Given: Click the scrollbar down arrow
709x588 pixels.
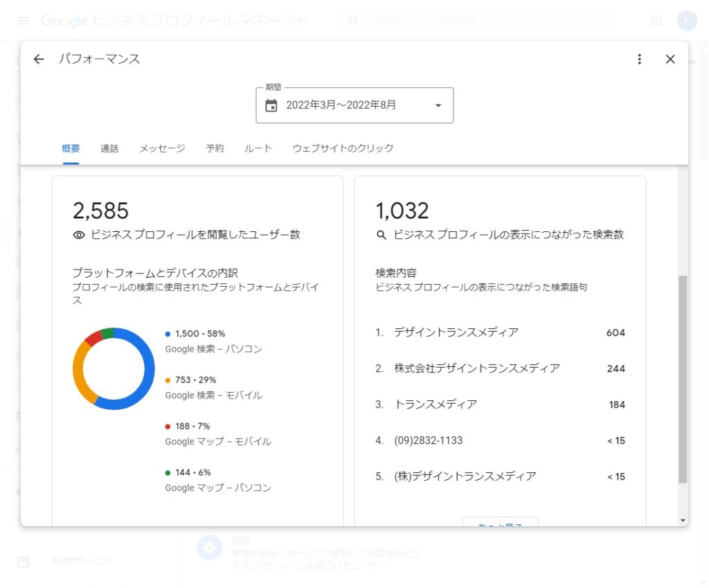Looking at the screenshot, I should pyautogui.click(x=683, y=520).
